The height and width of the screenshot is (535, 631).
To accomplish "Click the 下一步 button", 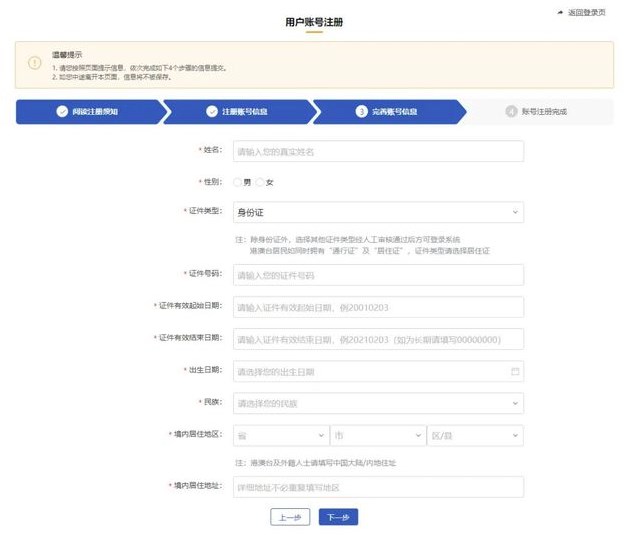I will point(338,517).
